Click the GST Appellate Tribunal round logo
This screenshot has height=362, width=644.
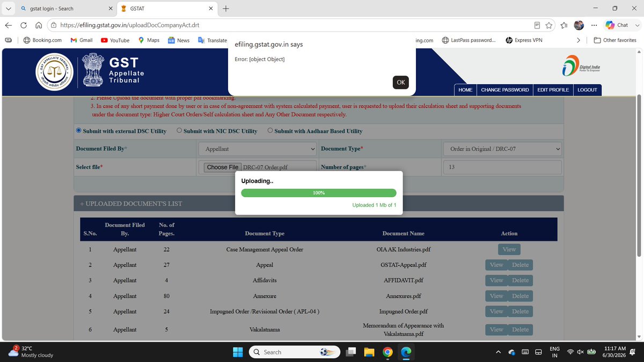tap(55, 72)
